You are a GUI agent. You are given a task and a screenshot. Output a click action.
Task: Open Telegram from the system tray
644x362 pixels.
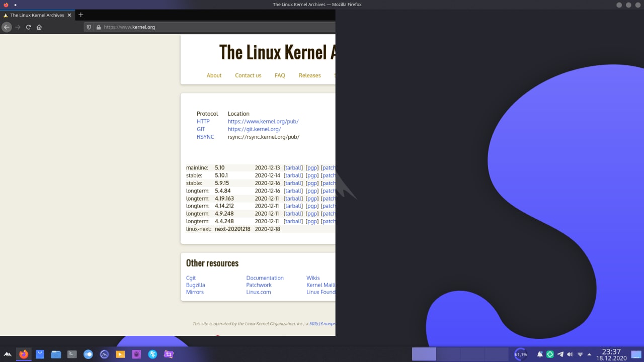(x=560, y=354)
